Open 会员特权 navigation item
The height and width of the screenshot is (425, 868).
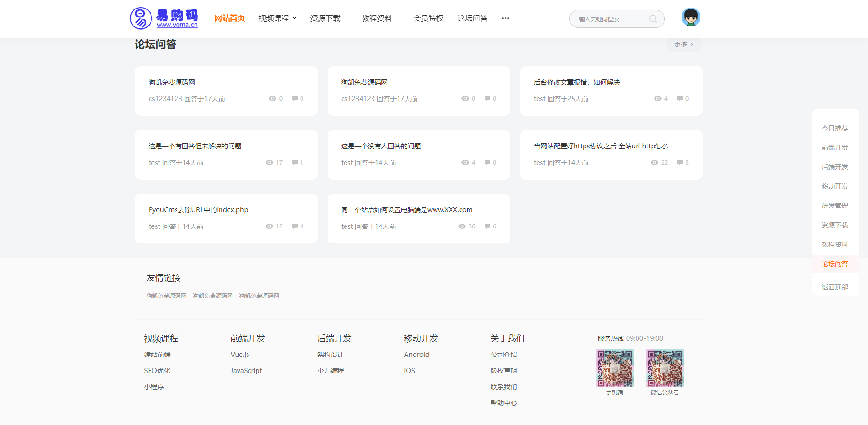click(428, 18)
